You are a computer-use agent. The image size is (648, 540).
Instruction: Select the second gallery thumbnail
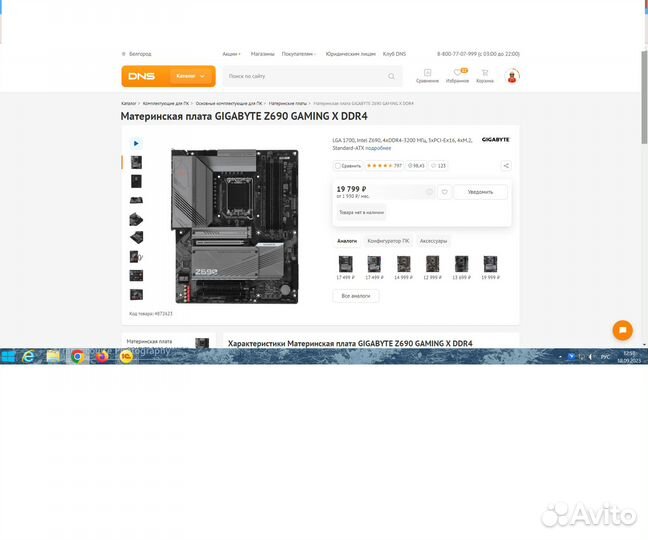[136, 181]
